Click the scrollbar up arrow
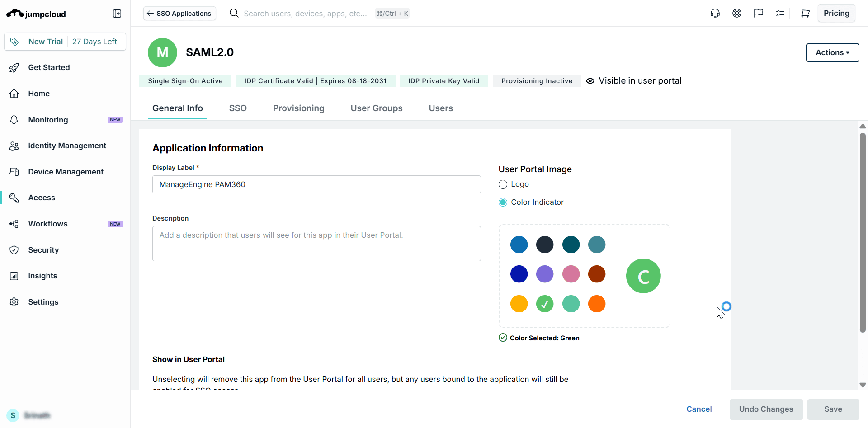Screen dimensions: 868x428 click(863, 126)
